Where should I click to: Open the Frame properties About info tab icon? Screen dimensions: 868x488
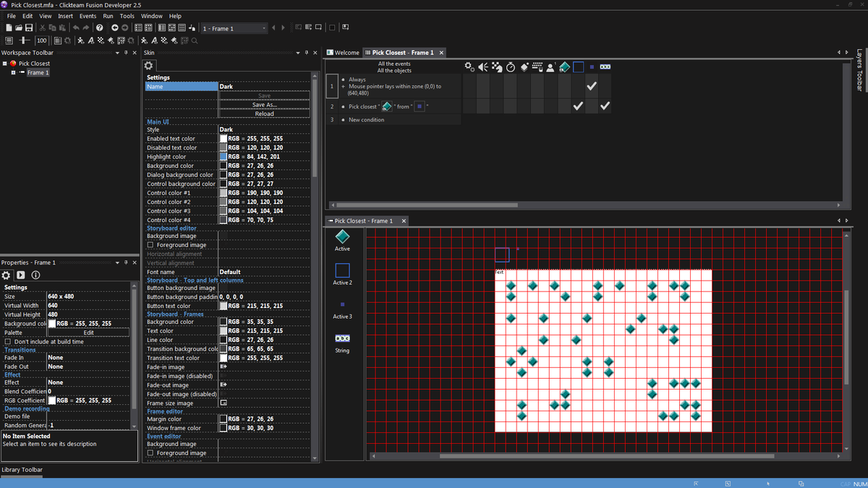[35, 275]
